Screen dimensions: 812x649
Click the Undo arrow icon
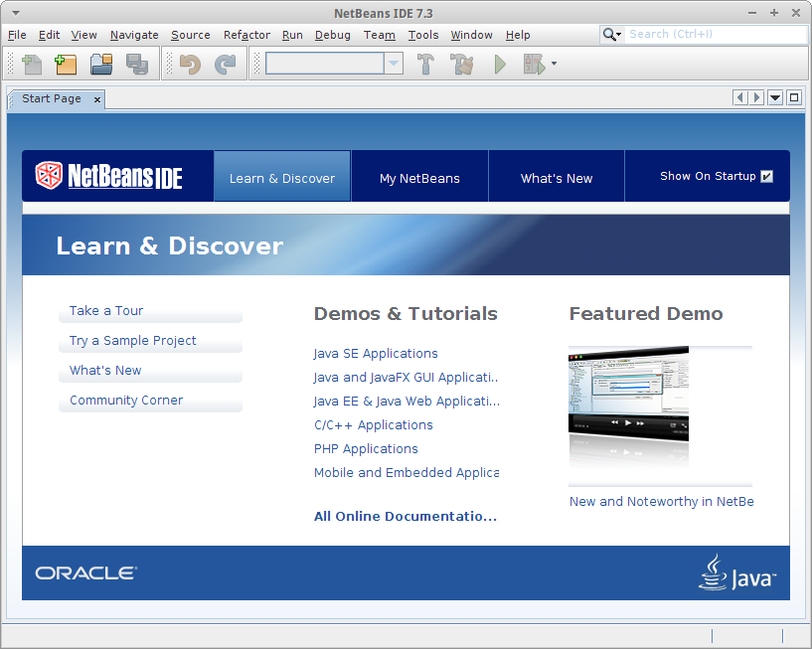[x=190, y=65]
